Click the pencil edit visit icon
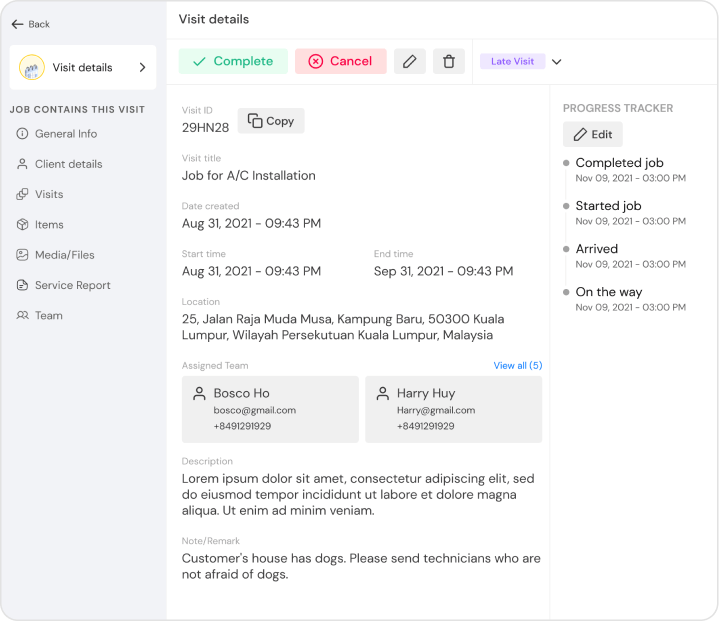 pyautogui.click(x=409, y=61)
